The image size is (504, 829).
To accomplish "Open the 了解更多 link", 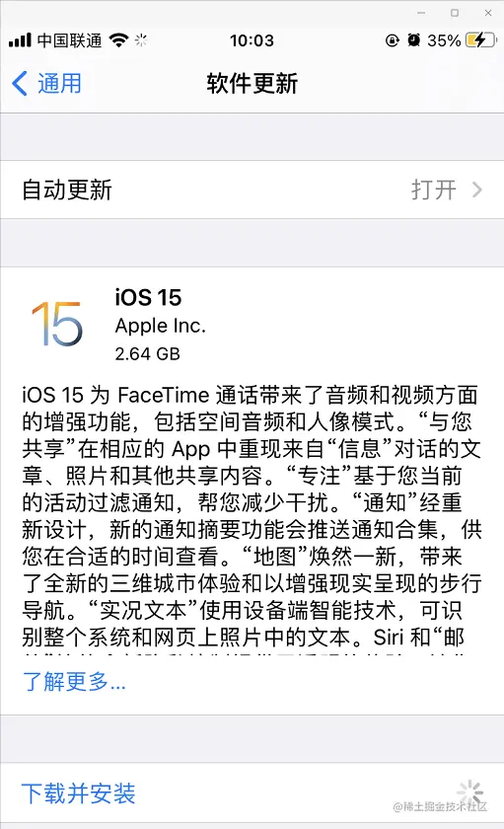I will (x=74, y=682).
